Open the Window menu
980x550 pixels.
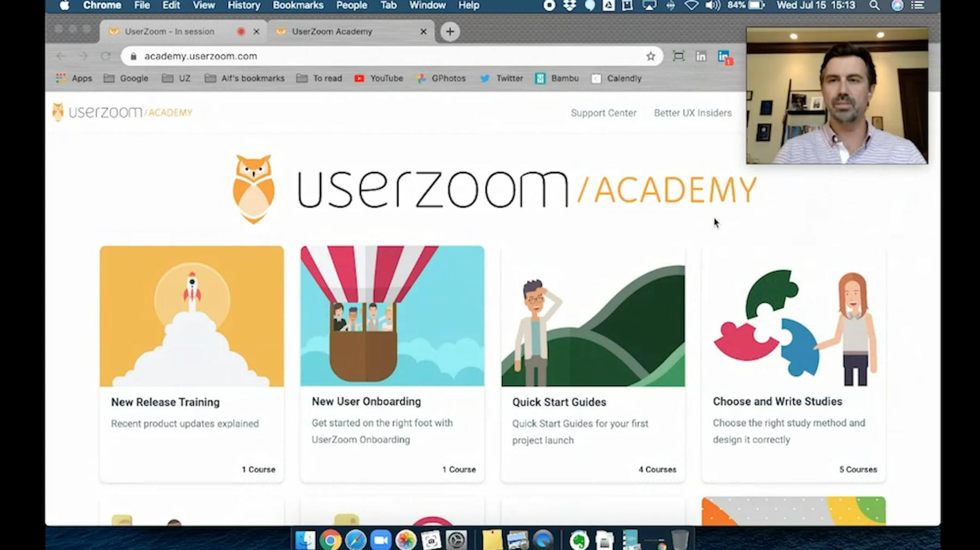coord(427,5)
